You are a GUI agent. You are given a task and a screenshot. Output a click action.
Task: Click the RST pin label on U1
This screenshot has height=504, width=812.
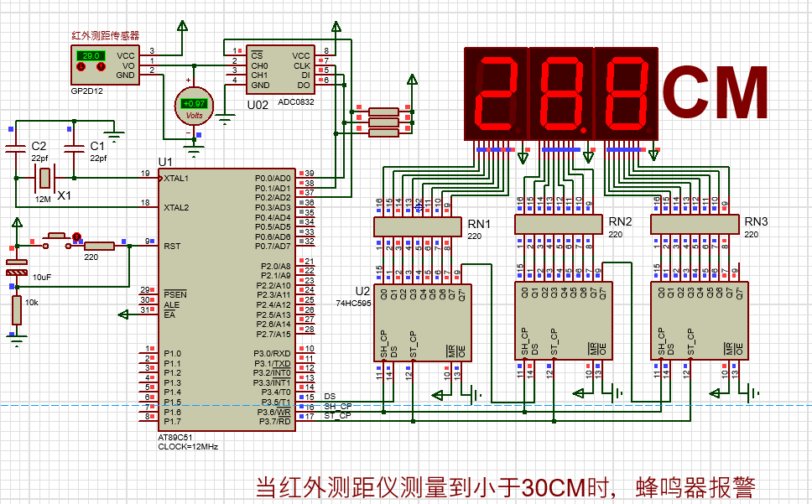pos(172,246)
